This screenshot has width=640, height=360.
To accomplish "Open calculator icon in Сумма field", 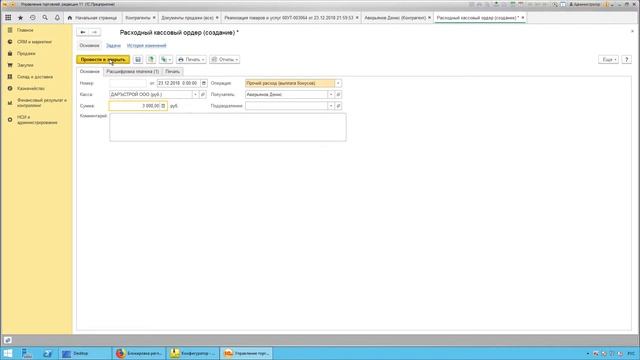I will 163,106.
